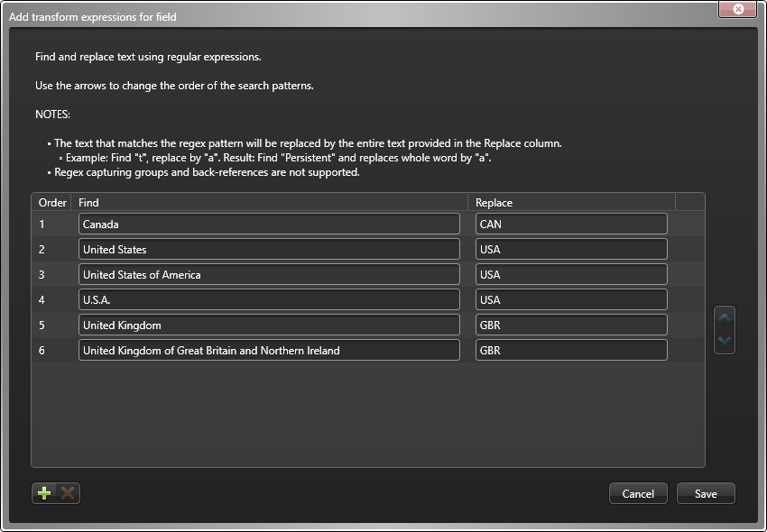Click the Order column header

pyautogui.click(x=51, y=202)
